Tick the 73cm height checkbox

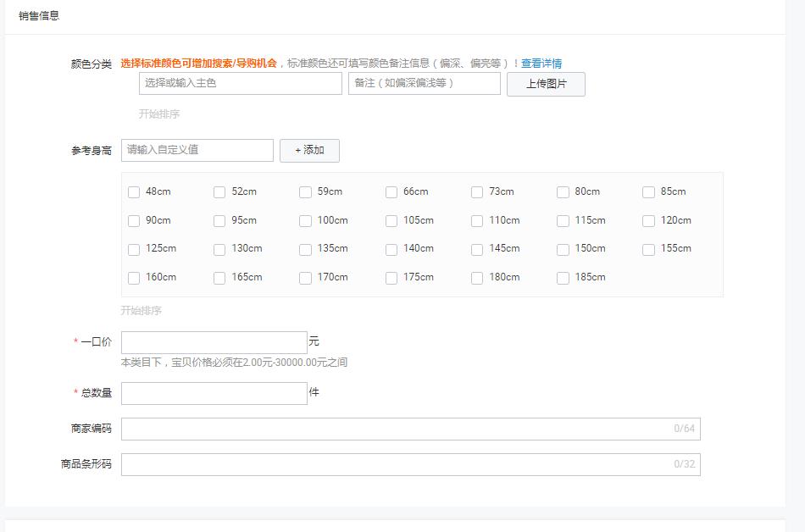(477, 192)
